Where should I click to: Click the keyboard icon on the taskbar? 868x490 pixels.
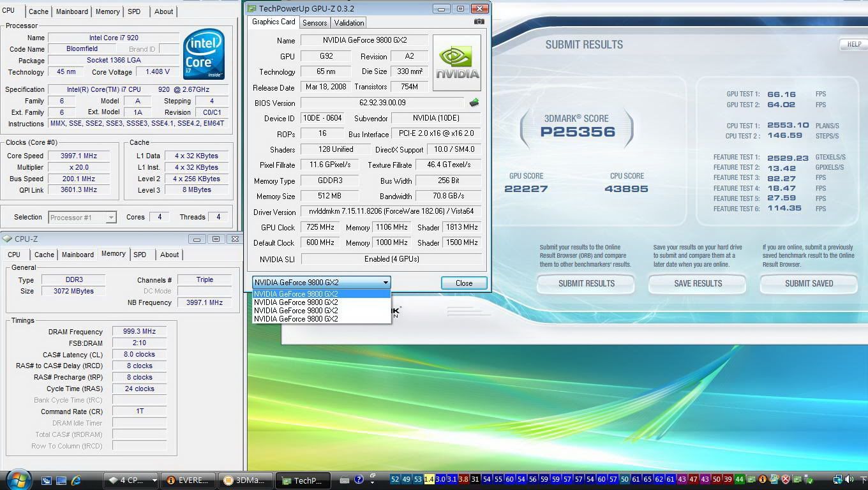point(344,480)
